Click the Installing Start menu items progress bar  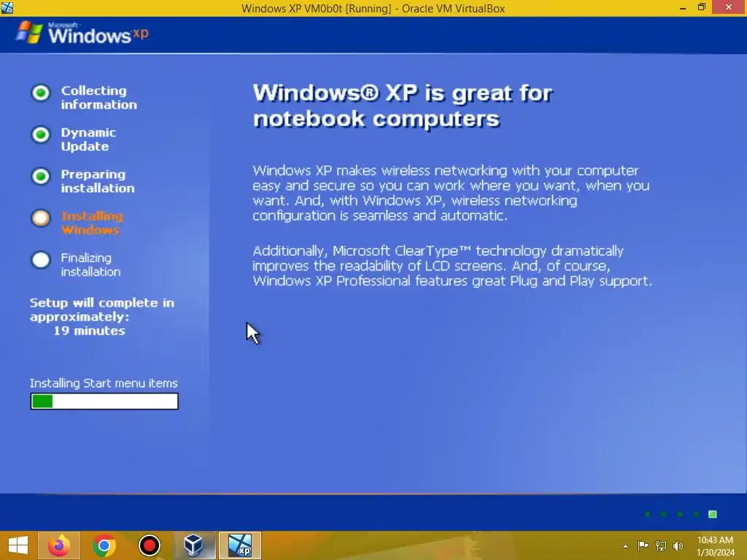point(104,402)
